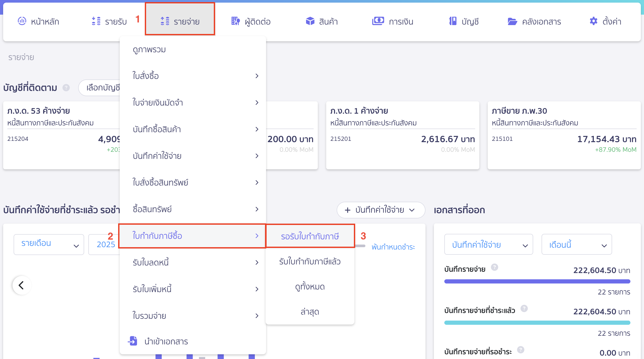Open the รายเดือน period dropdown
This screenshot has width=644, height=359.
49,244
